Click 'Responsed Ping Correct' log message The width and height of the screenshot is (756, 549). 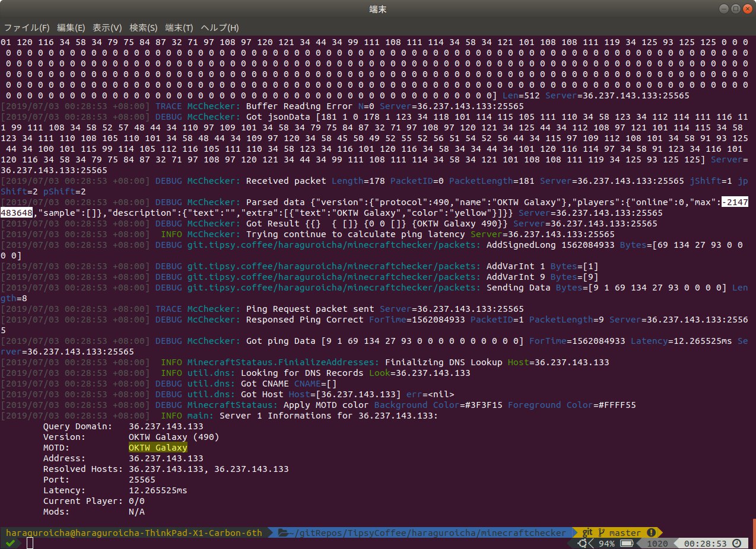(304, 320)
